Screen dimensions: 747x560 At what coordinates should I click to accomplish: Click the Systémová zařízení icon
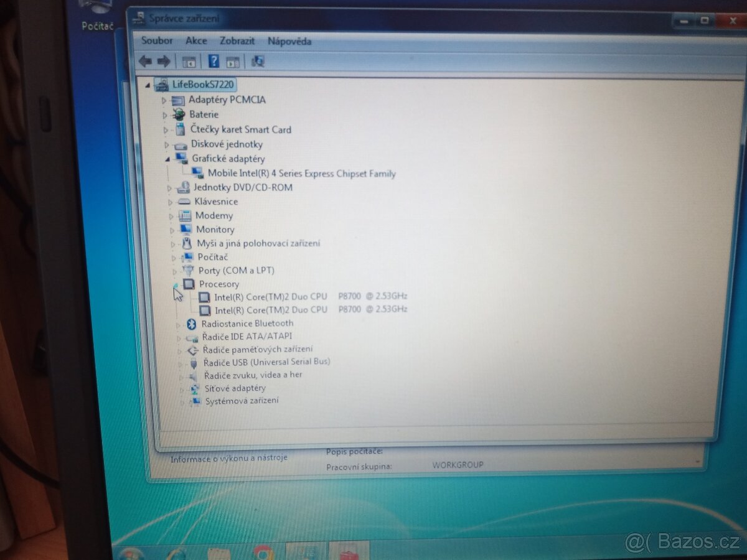[195, 401]
